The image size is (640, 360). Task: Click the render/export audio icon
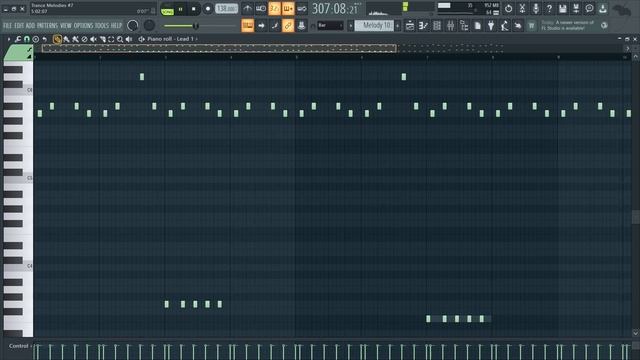(576, 9)
